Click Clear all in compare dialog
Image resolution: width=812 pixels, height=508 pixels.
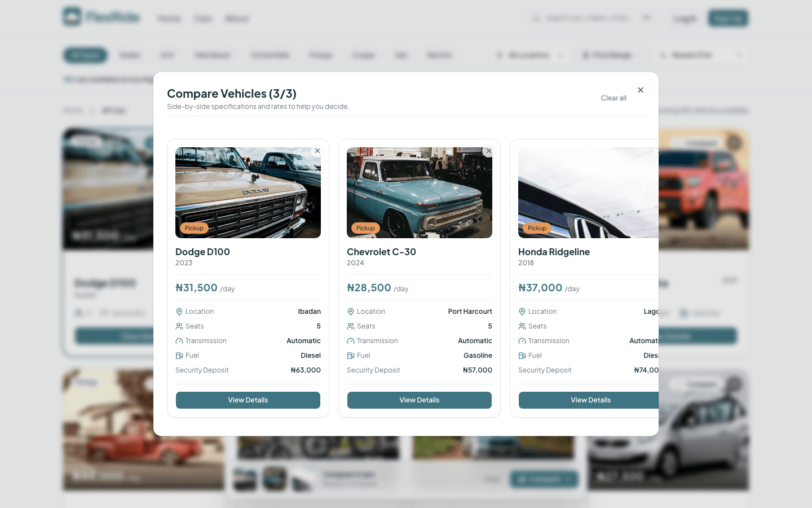click(x=614, y=98)
